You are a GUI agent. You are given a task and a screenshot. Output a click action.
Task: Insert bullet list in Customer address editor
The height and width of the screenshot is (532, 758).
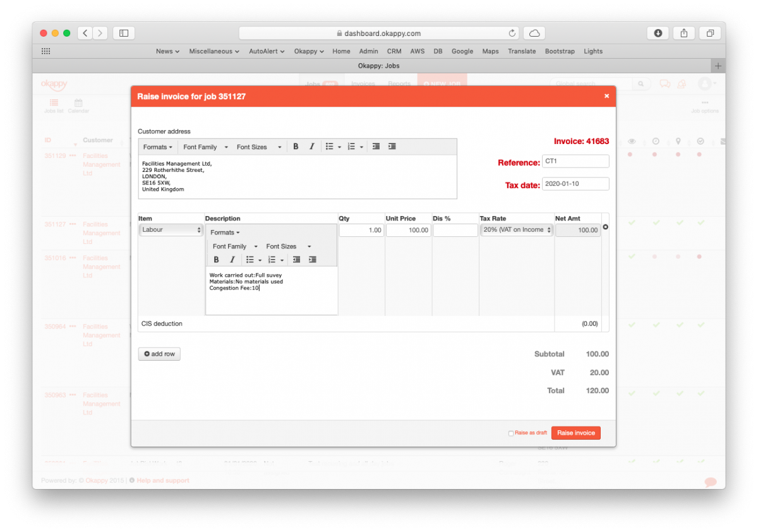click(329, 147)
